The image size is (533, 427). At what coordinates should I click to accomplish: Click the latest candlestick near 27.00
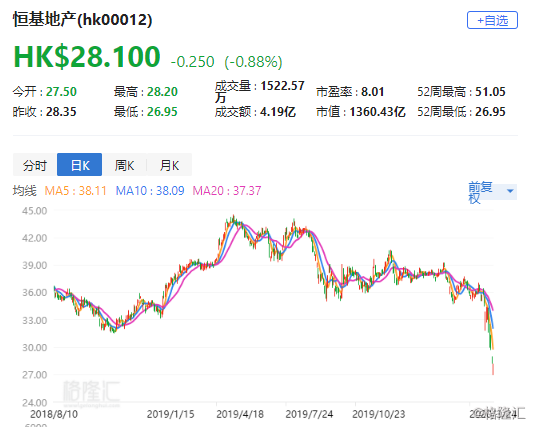coord(493,369)
